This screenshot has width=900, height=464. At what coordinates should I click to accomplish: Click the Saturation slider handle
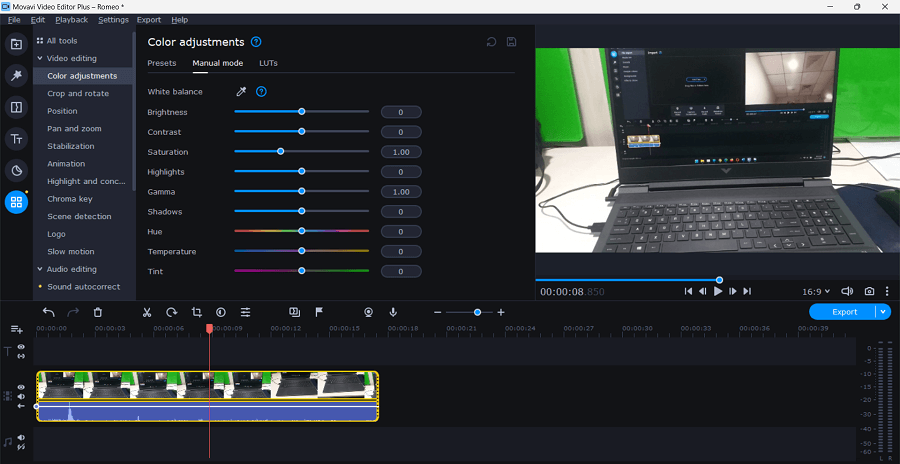click(280, 152)
